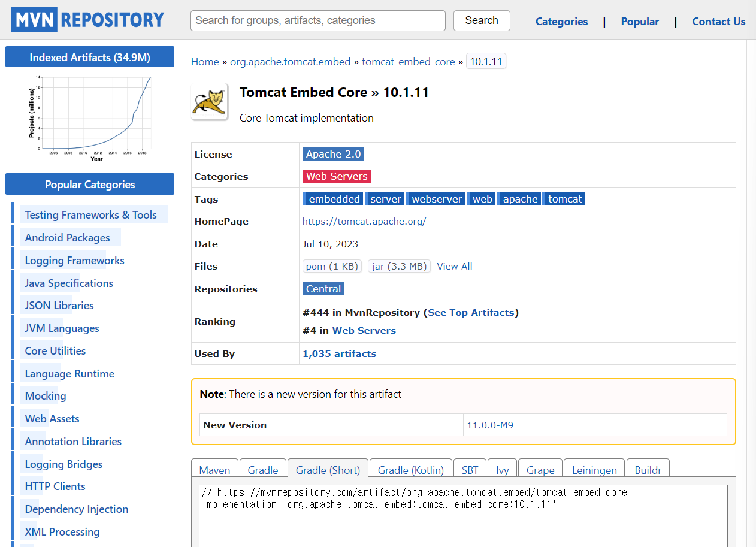Viewport: 756px width, 547px height.
Task: Switch to the Leiningen tab
Action: [x=594, y=470]
